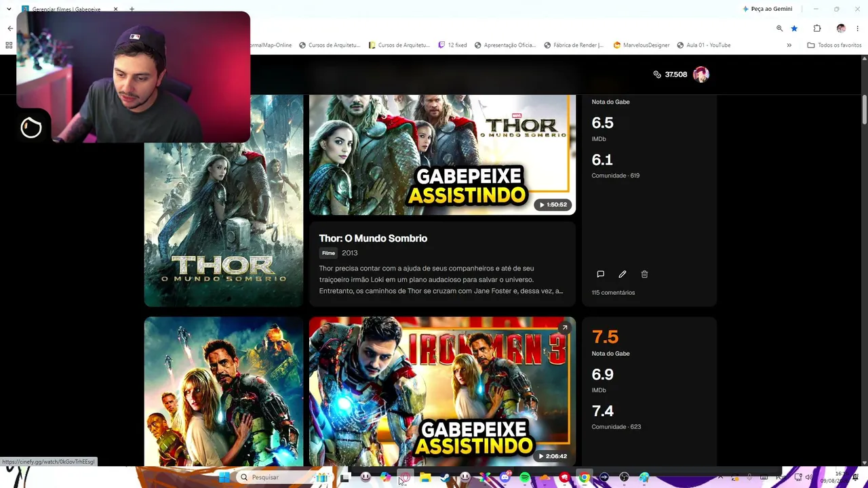This screenshot has width=868, height=488.
Task: Open the Aula 01 - YouTube bookmark
Action: click(704, 45)
